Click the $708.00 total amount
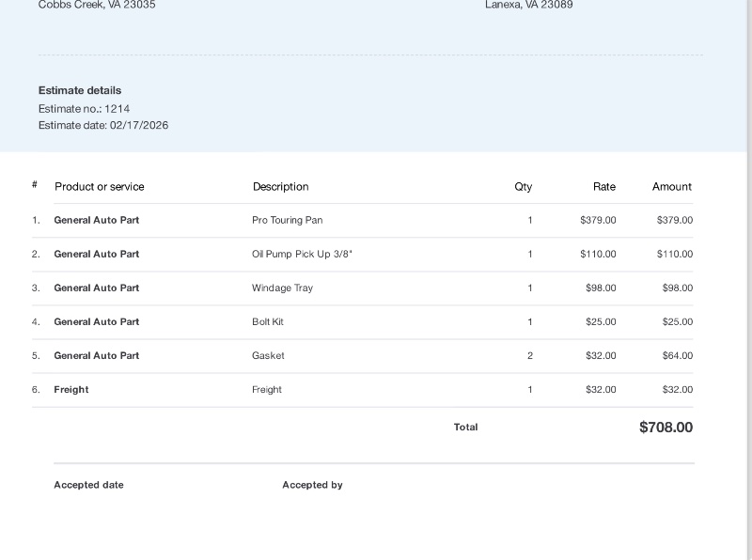The height and width of the screenshot is (560, 752). (x=666, y=428)
